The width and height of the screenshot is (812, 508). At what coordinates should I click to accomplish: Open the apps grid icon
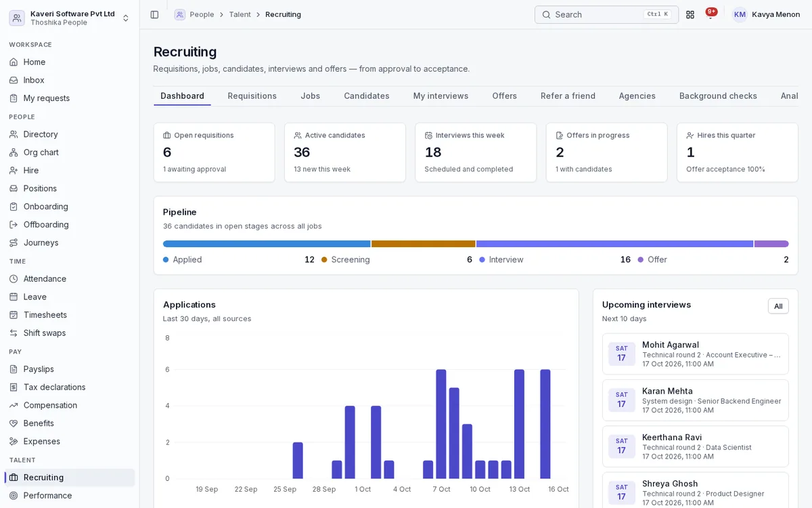click(690, 14)
